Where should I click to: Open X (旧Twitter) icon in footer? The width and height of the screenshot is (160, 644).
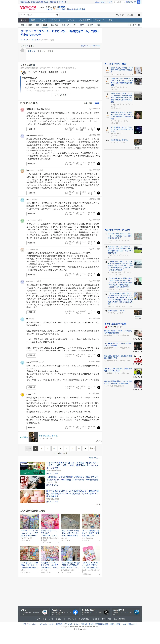coord(106,612)
